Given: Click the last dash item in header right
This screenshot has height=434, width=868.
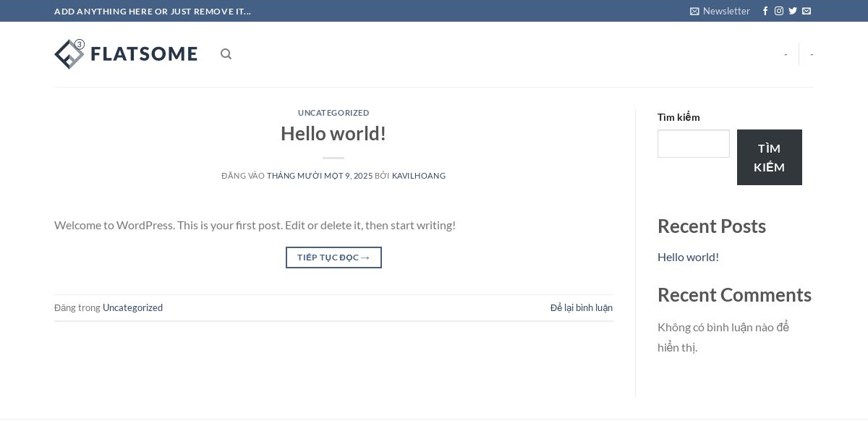Looking at the screenshot, I should click(x=812, y=54).
